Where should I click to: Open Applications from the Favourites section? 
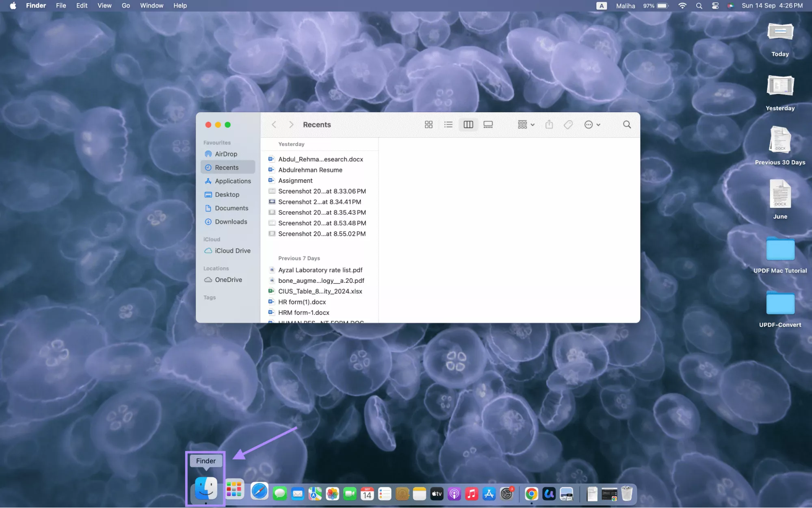[x=233, y=181]
